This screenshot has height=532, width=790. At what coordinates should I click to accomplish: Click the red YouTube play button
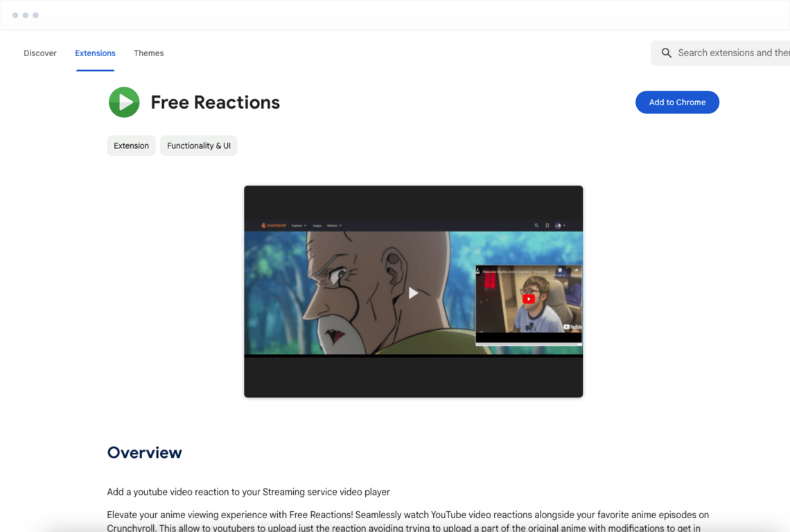tap(529, 299)
